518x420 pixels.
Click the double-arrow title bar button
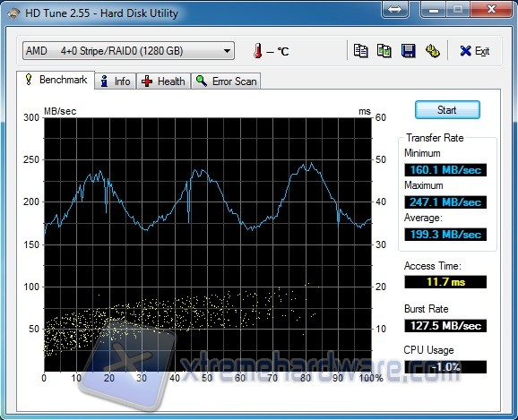click(x=395, y=9)
